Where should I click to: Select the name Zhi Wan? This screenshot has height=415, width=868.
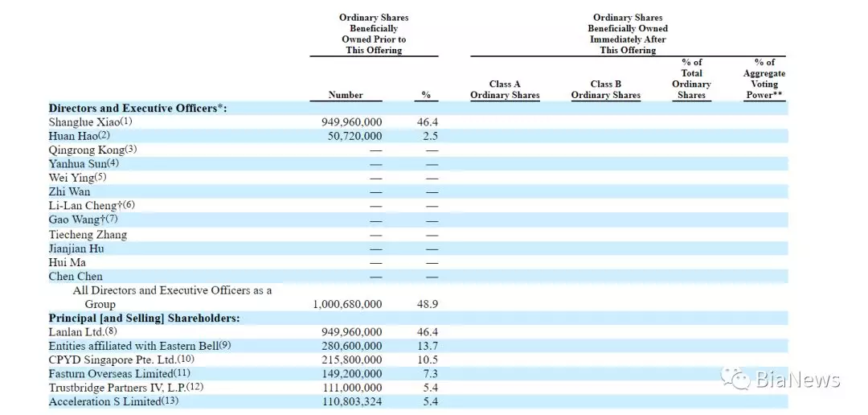pyautogui.click(x=69, y=191)
